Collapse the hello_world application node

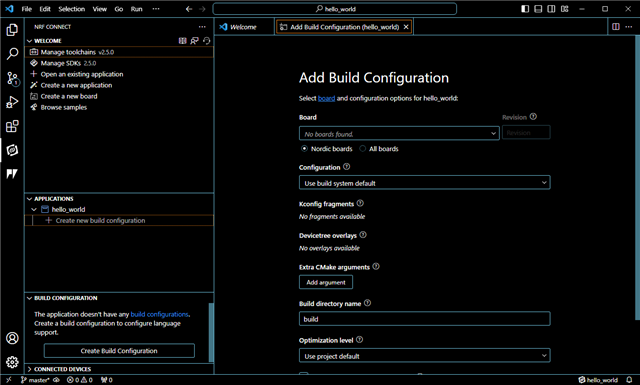(34, 209)
